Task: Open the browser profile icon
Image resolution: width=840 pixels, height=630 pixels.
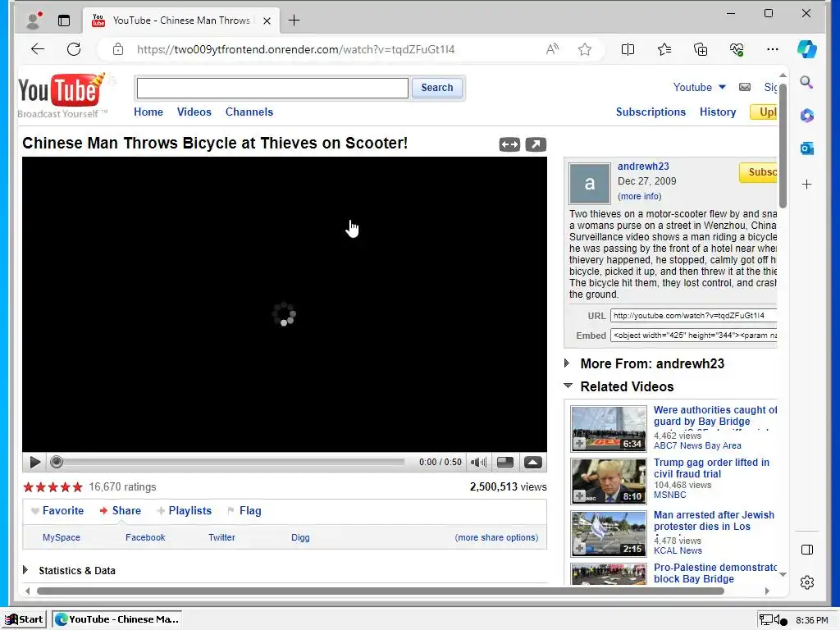Action: 34,21
